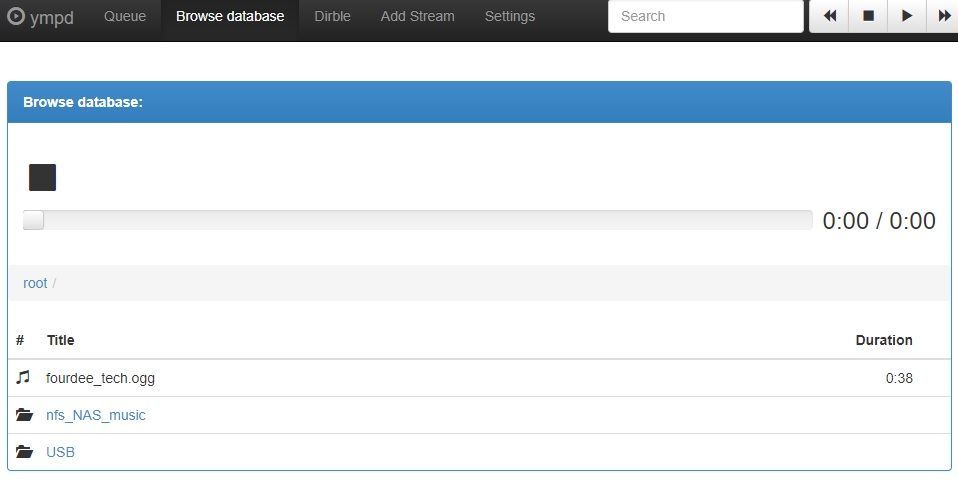958x504 pixels.
Task: Click folder icon beside USB
Action: (24, 452)
